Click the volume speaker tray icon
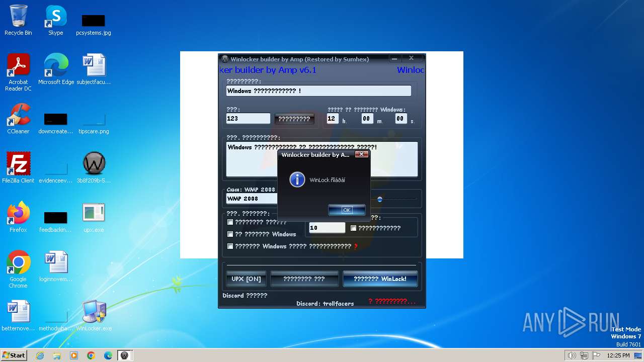The height and width of the screenshot is (362, 644). click(572, 355)
